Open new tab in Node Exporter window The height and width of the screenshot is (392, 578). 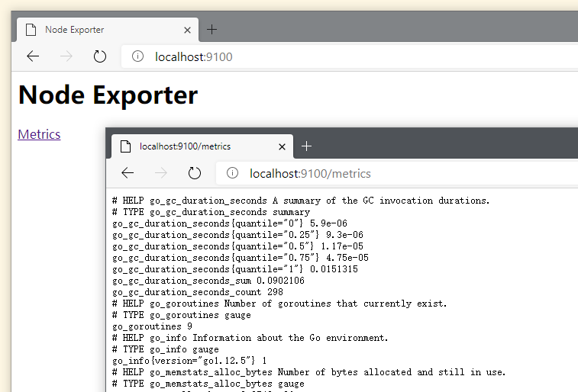[212, 30]
